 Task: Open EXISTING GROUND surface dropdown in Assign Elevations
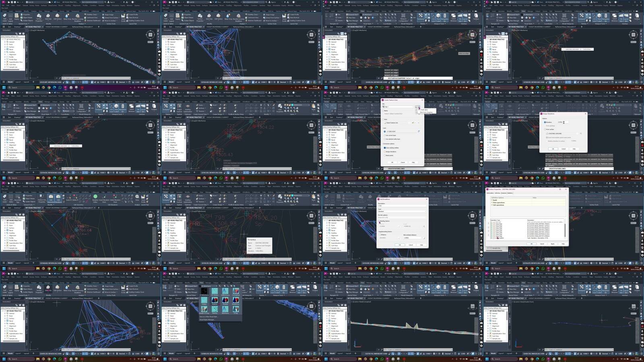[x=563, y=134]
